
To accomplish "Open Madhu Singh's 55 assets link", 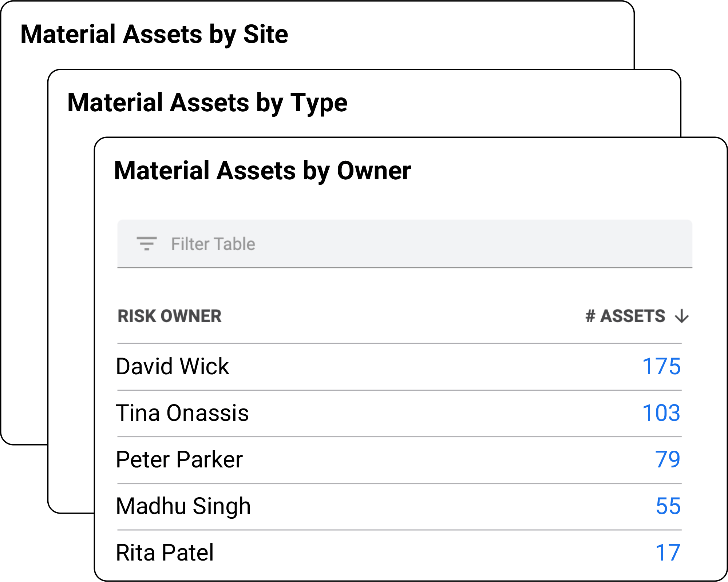I will (x=668, y=506).
